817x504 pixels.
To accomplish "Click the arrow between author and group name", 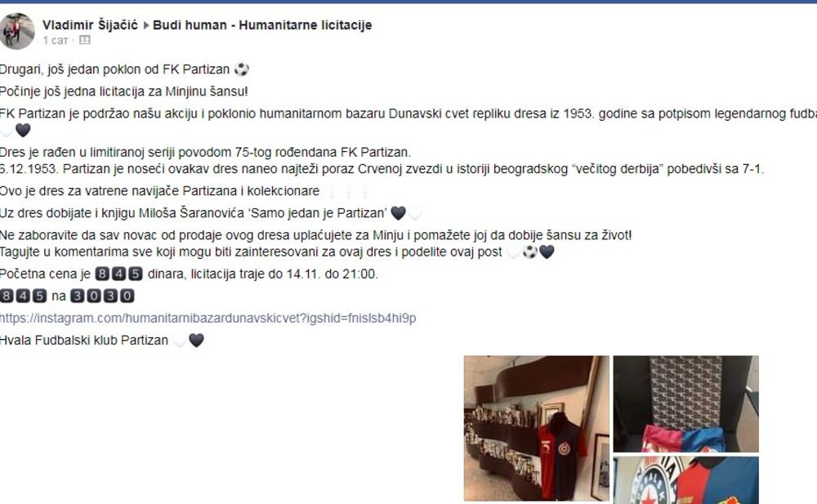I will tap(145, 25).
